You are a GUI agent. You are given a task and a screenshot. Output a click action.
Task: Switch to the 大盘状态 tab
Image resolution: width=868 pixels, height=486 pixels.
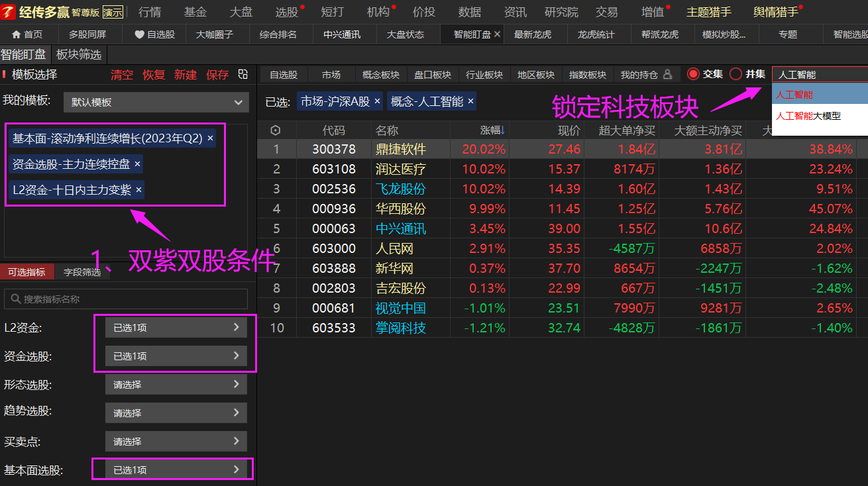[406, 34]
